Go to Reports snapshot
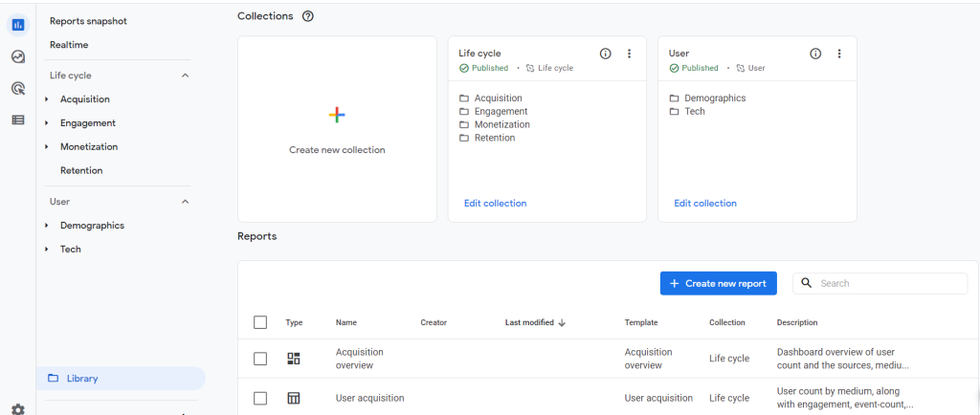This screenshot has width=980, height=415. (88, 21)
